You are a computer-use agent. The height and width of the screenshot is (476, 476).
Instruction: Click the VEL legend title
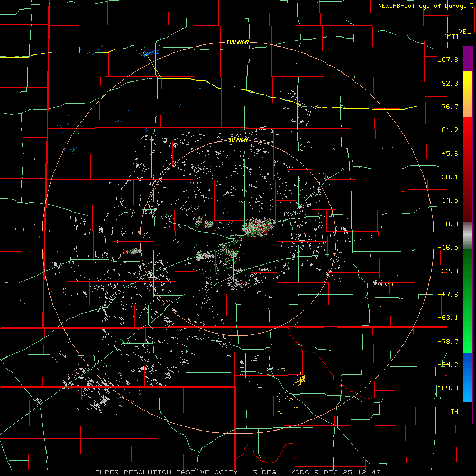click(464, 32)
